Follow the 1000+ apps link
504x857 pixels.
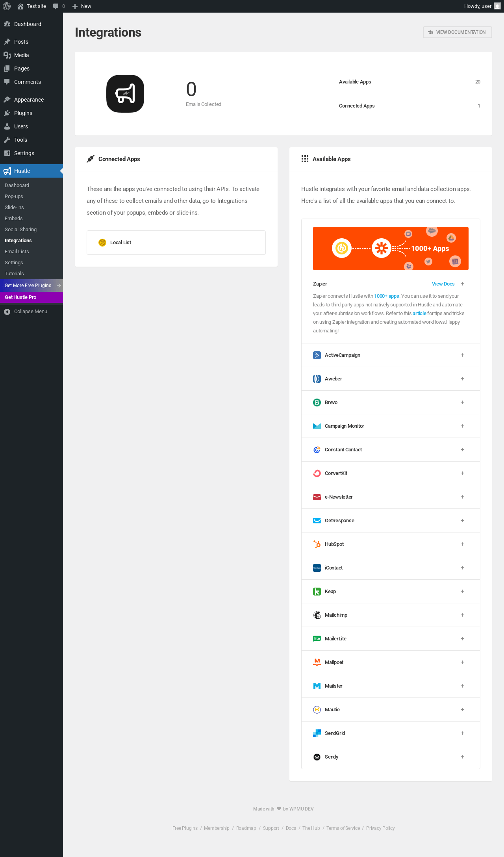tap(387, 296)
